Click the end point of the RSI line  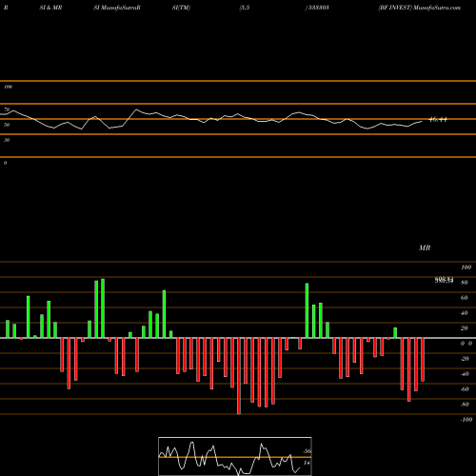422,121
